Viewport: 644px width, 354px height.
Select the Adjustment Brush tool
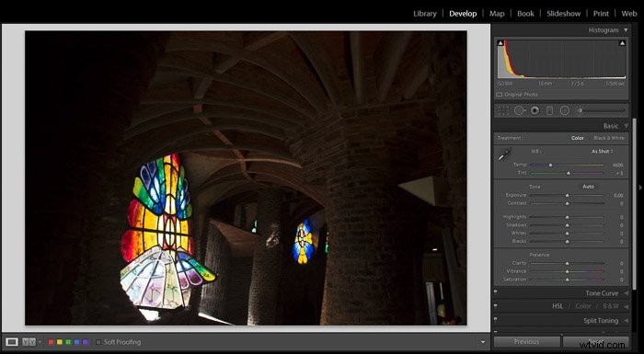coord(602,110)
